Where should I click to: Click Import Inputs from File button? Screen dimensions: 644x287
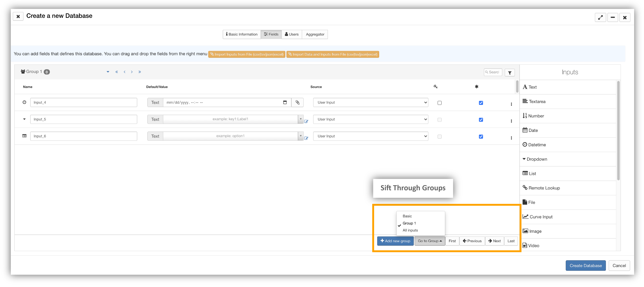tap(247, 54)
